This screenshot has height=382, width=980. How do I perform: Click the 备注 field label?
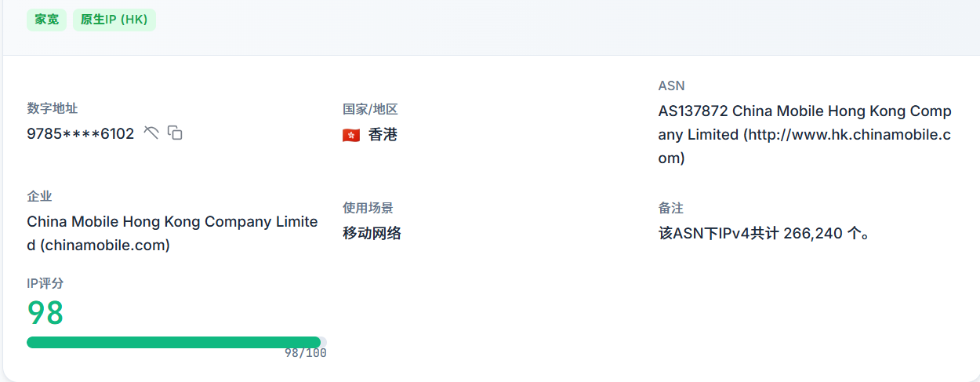[671, 208]
